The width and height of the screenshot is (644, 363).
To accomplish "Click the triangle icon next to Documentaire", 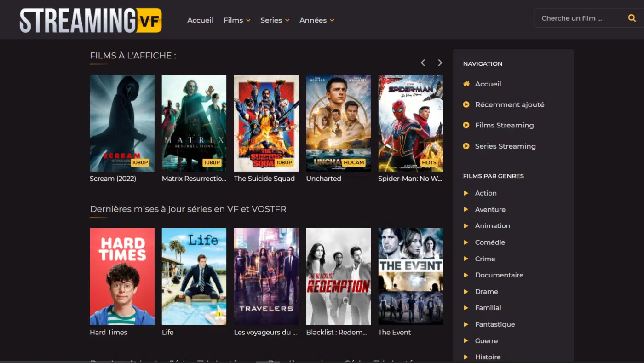I will tap(466, 275).
